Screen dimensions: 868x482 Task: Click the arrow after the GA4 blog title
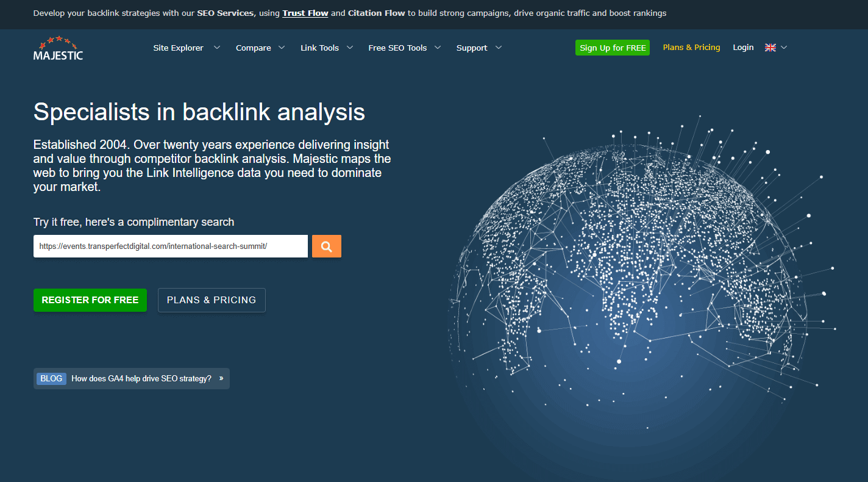tap(221, 378)
